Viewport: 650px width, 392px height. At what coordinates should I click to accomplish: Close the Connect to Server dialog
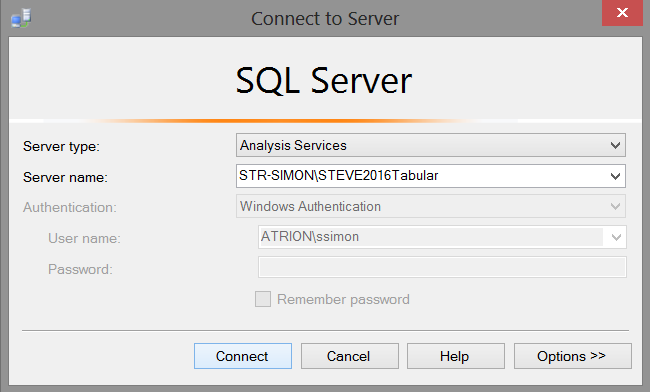pyautogui.click(x=622, y=13)
